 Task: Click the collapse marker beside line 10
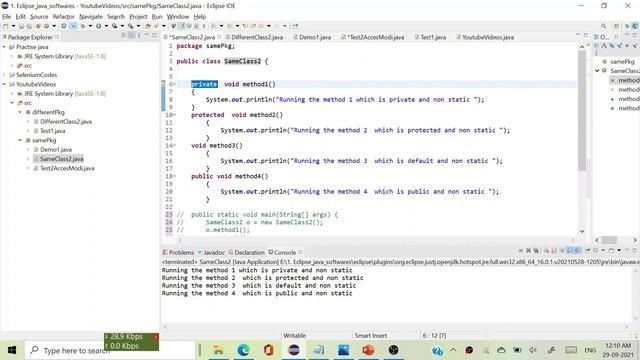174,115
